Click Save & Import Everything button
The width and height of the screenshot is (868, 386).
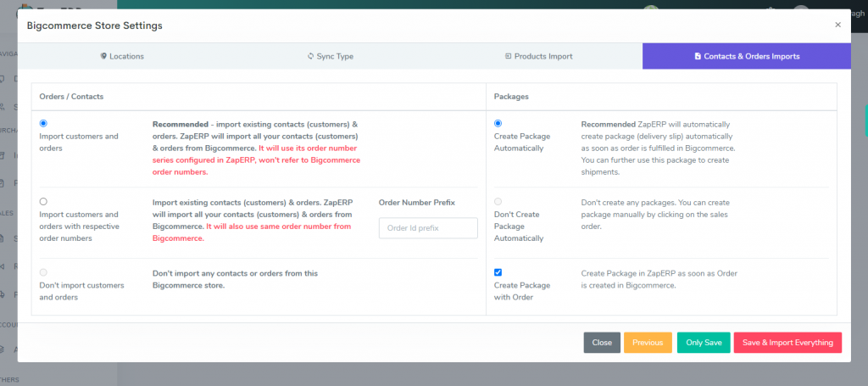tap(787, 343)
